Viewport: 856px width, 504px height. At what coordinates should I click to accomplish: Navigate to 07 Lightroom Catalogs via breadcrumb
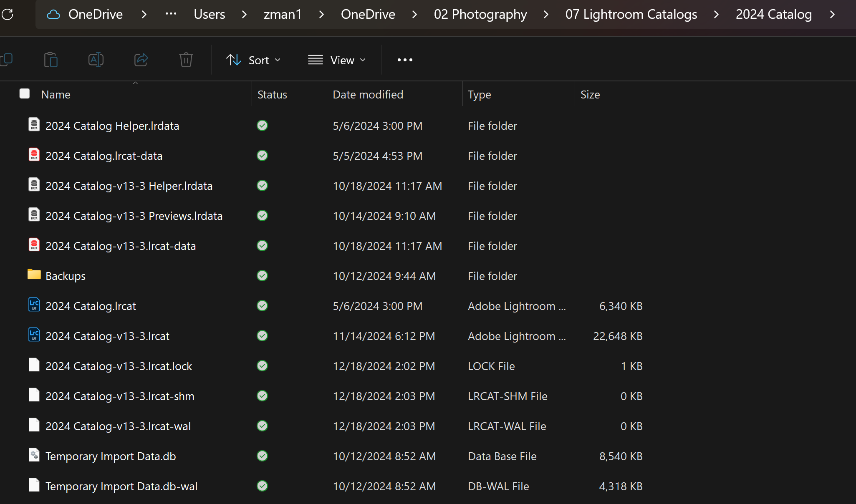(631, 14)
